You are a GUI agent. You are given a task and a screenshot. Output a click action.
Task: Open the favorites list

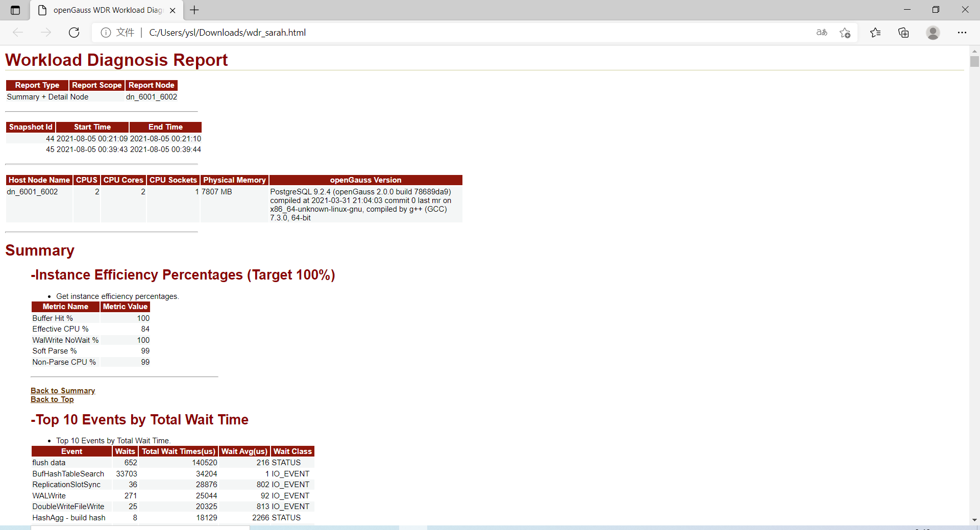(875, 33)
